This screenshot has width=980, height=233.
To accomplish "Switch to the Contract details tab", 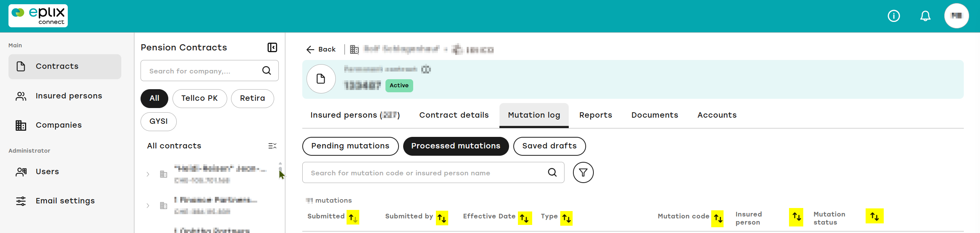I will tap(454, 115).
